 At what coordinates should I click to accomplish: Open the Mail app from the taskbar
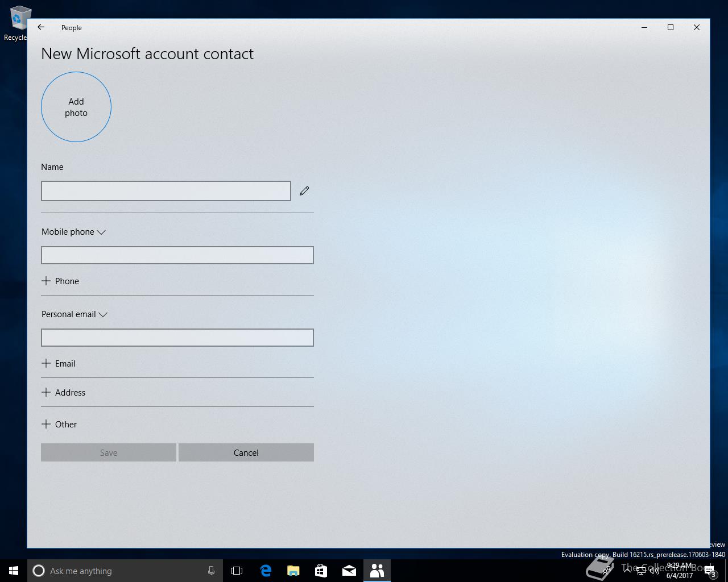point(349,571)
